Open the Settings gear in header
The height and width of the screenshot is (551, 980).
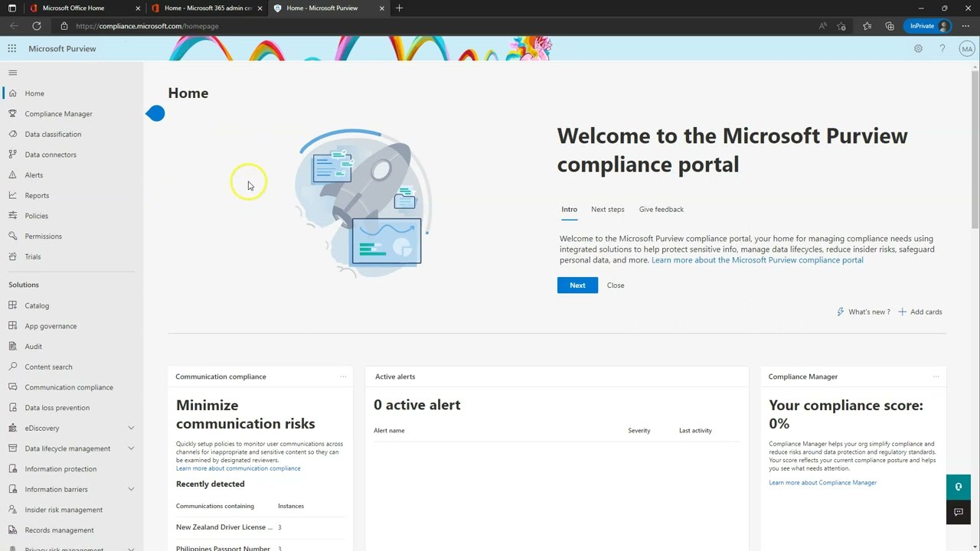[918, 48]
